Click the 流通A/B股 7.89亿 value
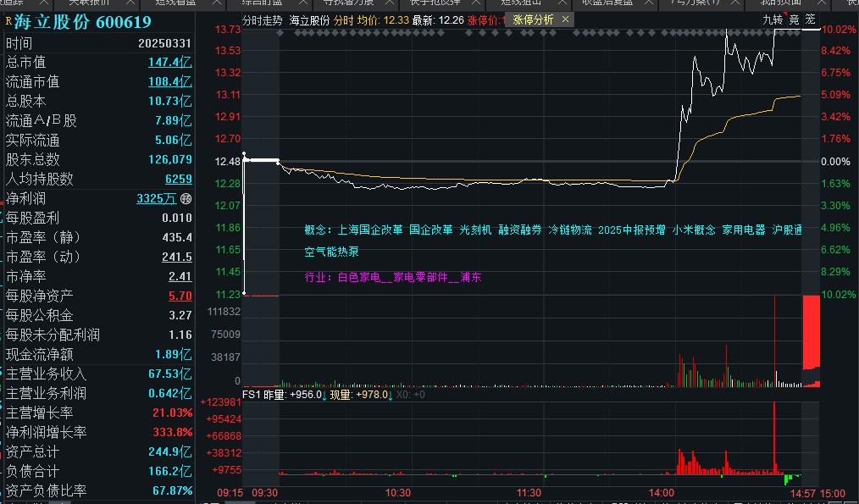This screenshot has width=859, height=504. point(174,120)
